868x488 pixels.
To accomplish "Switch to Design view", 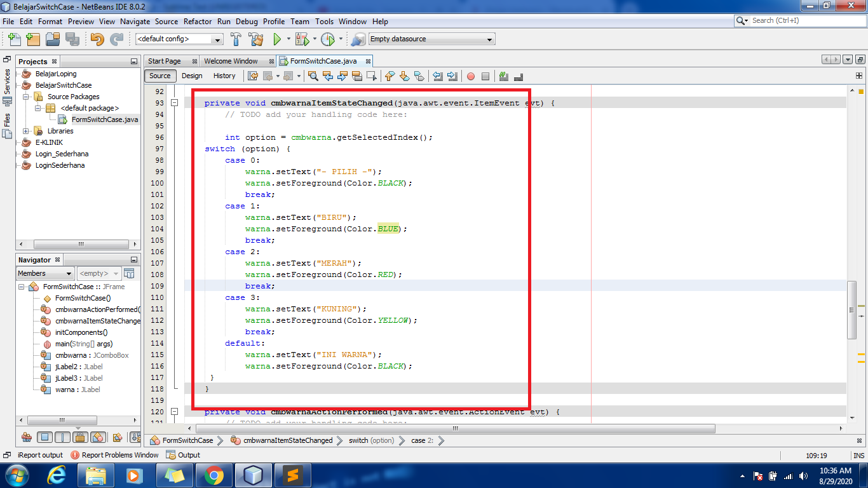I will coord(192,76).
